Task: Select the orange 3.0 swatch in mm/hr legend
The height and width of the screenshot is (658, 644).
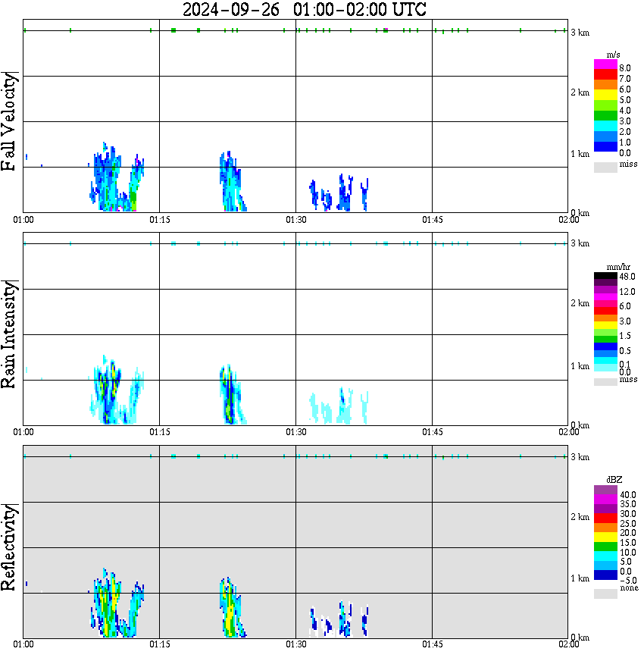Action: click(x=605, y=318)
